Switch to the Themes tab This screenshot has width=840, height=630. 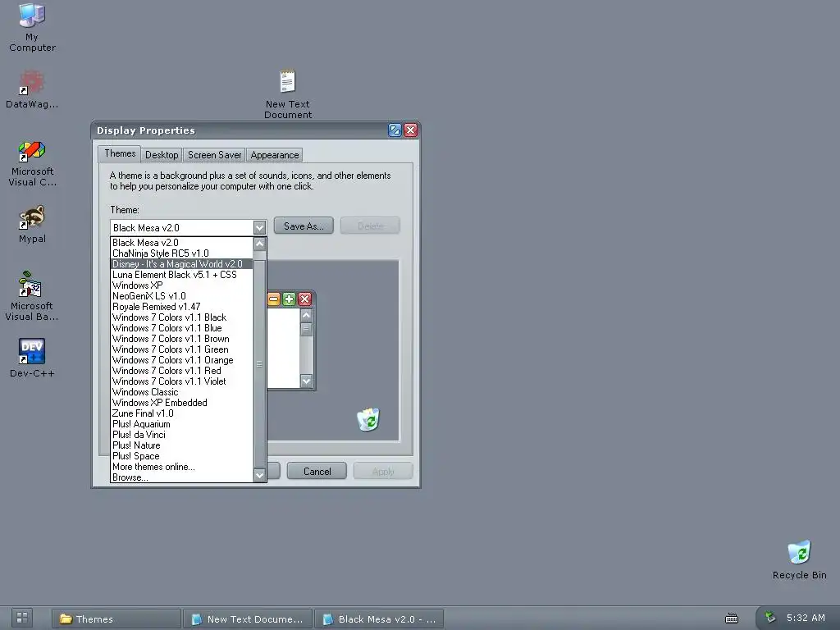pos(120,153)
